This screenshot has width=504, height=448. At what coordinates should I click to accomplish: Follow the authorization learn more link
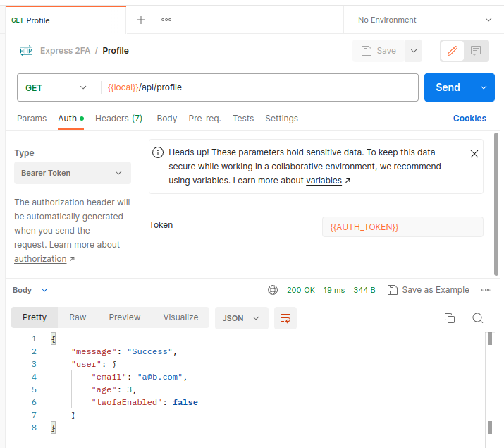40,259
